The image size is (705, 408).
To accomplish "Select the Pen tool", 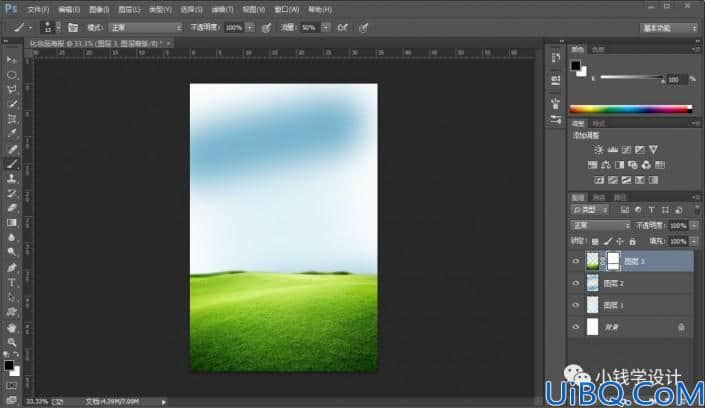I will [12, 268].
